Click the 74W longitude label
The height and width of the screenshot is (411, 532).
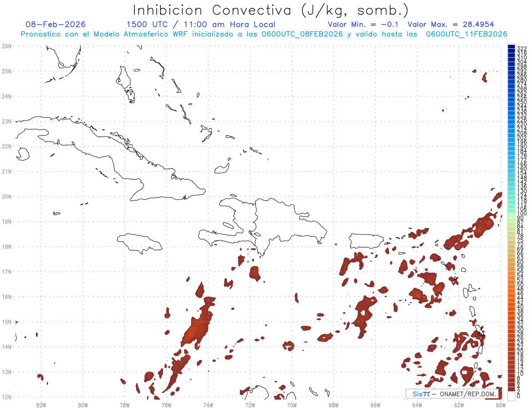click(208, 405)
